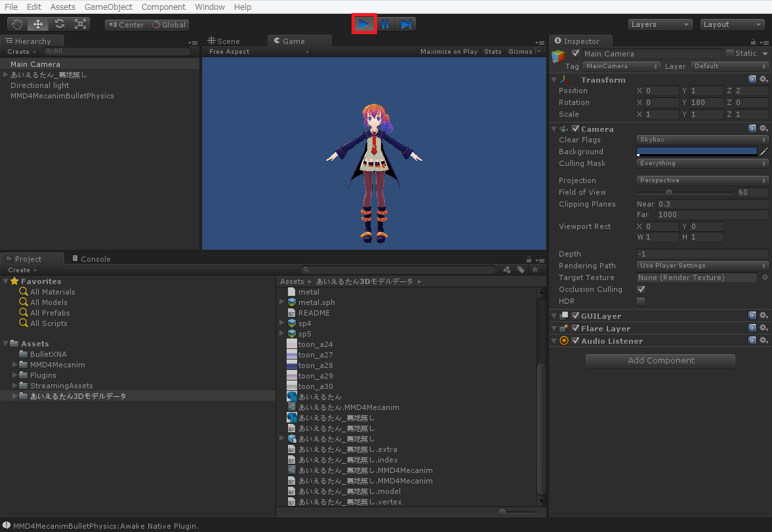Switch to the Console tab
This screenshot has height=532, width=772.
click(91, 258)
